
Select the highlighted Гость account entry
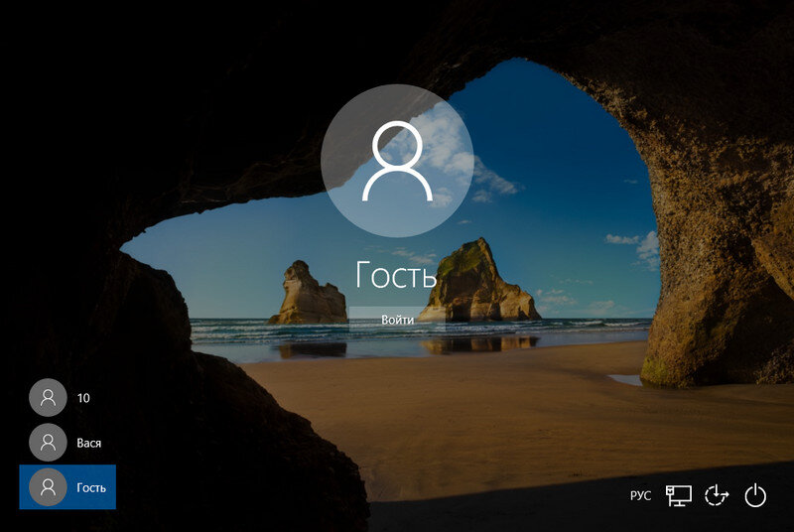[67, 487]
